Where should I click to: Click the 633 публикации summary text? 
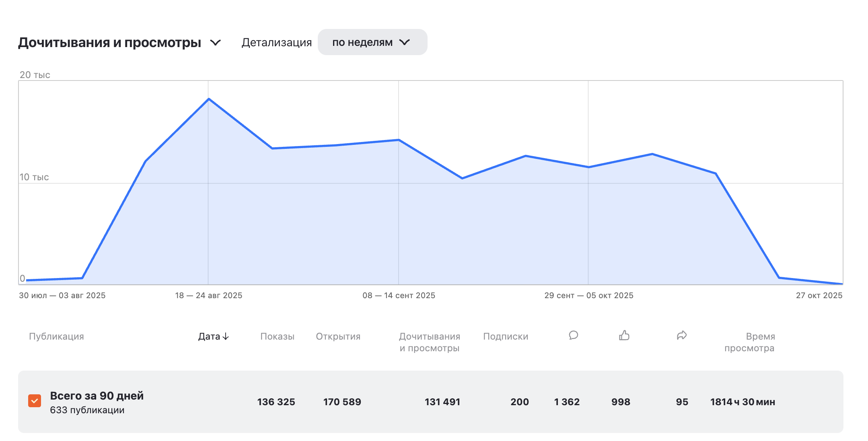coord(87,410)
